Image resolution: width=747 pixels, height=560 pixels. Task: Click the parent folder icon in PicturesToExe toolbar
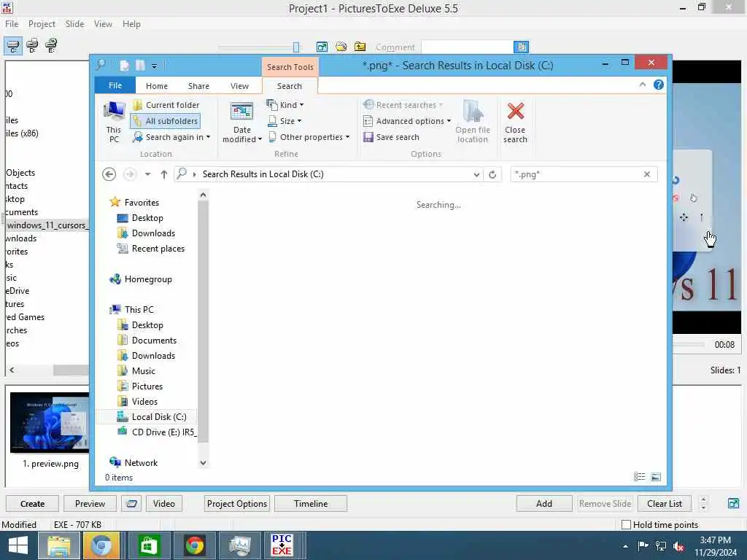(360, 47)
